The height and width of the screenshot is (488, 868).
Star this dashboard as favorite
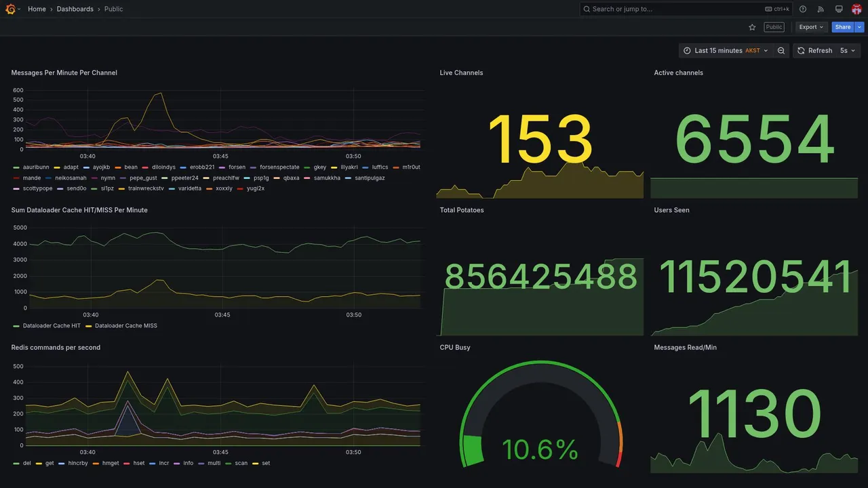752,27
